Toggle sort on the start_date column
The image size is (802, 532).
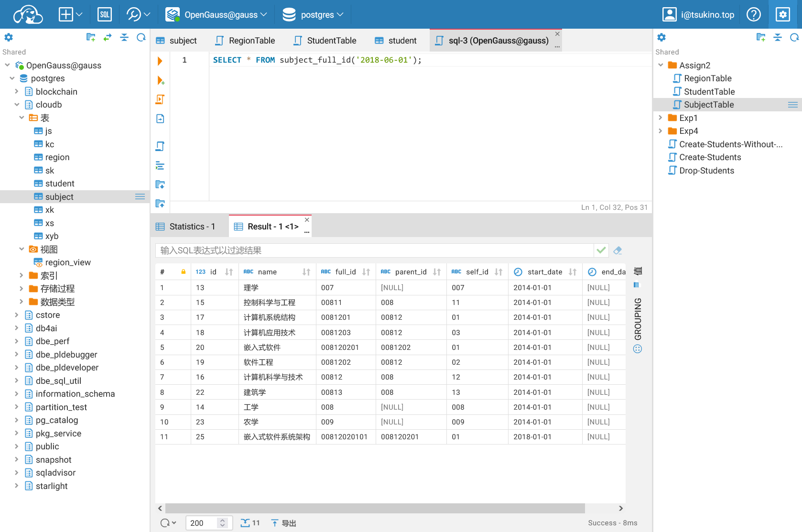point(573,272)
